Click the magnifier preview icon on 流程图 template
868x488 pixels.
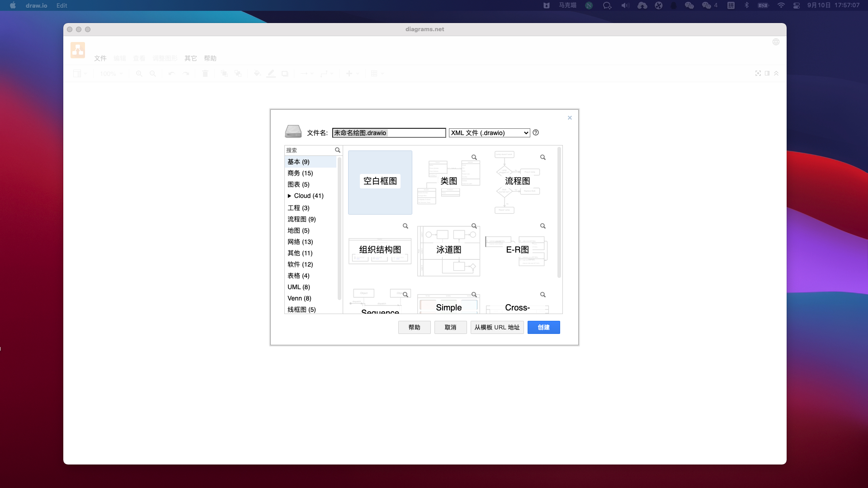[543, 157]
